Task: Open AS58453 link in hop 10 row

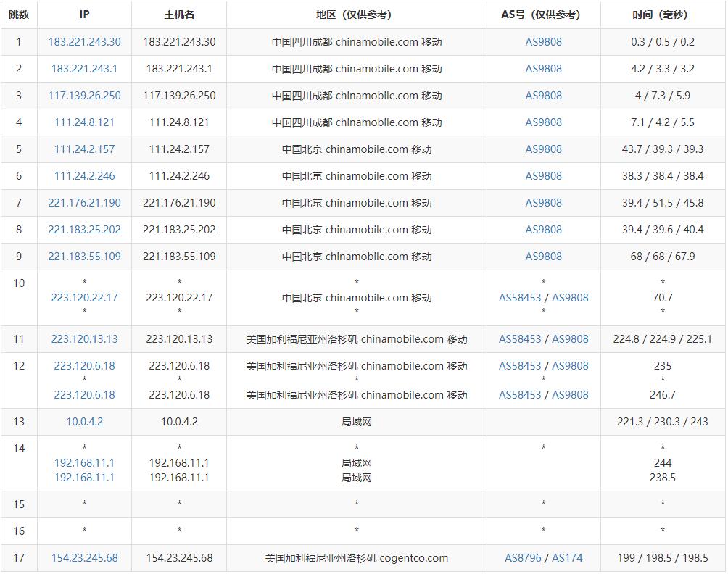Action: pyautogui.click(x=520, y=297)
